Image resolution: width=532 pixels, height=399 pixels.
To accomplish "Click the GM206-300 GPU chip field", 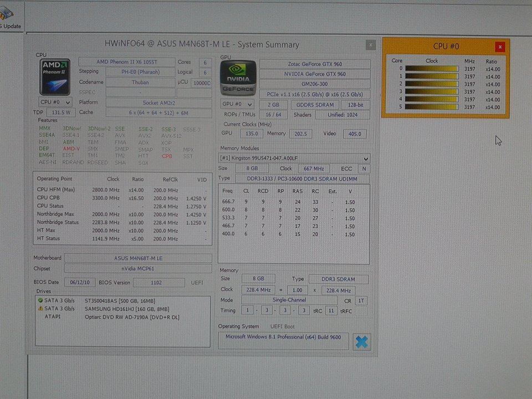I will coord(315,84).
